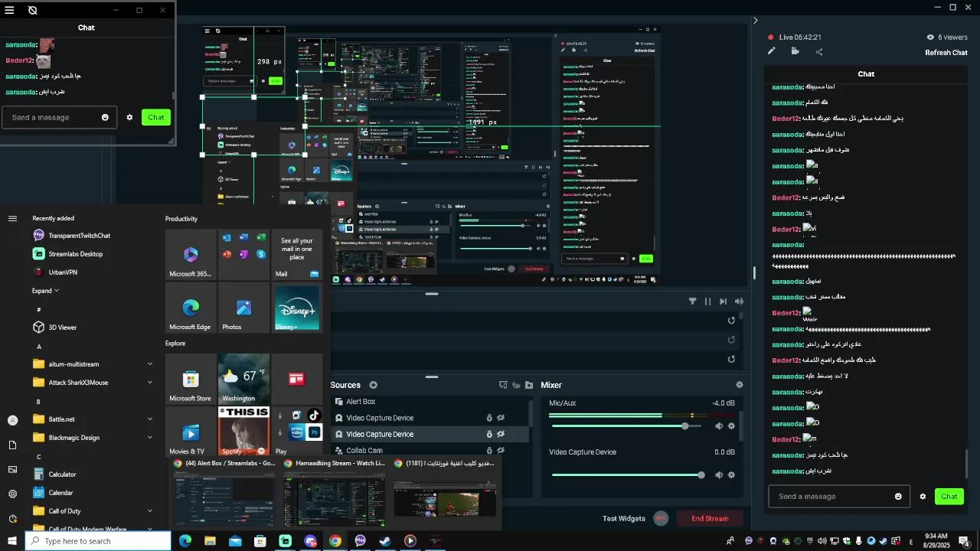
Task: Open Steam from the taskbar
Action: point(385,540)
